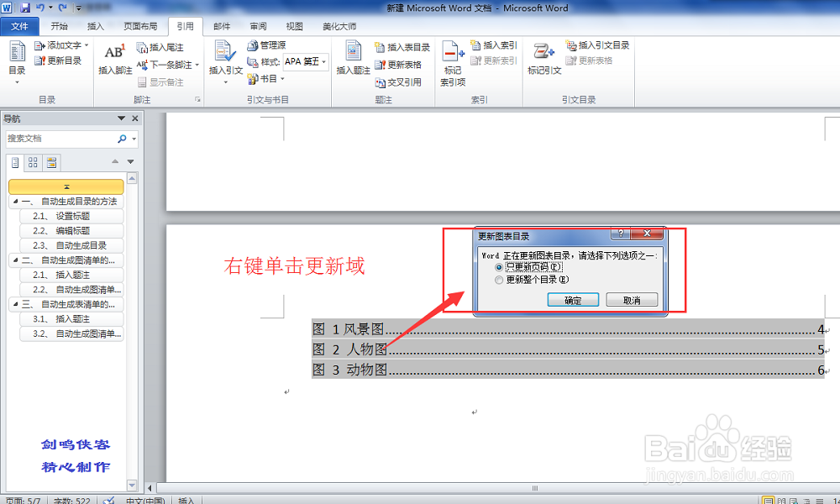Screen dimensions: 840x504
Task: Open the 目录 table of contents button
Action: pyautogui.click(x=17, y=63)
